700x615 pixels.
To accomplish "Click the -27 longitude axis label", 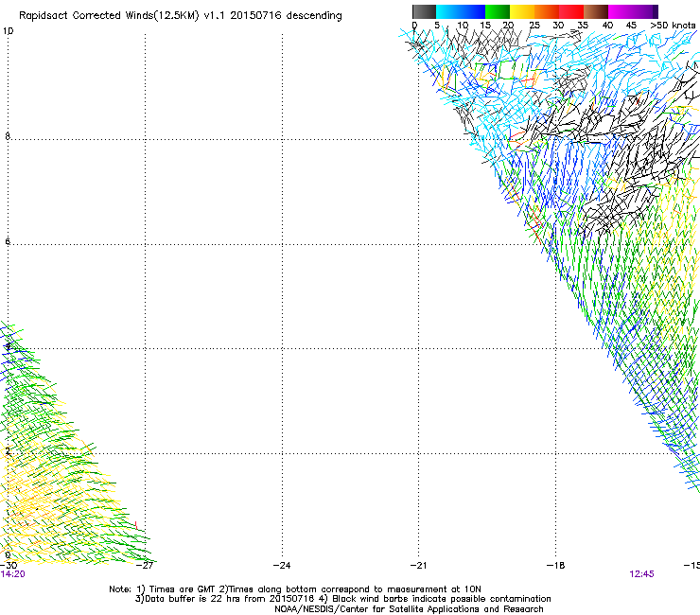I will tap(145, 566).
